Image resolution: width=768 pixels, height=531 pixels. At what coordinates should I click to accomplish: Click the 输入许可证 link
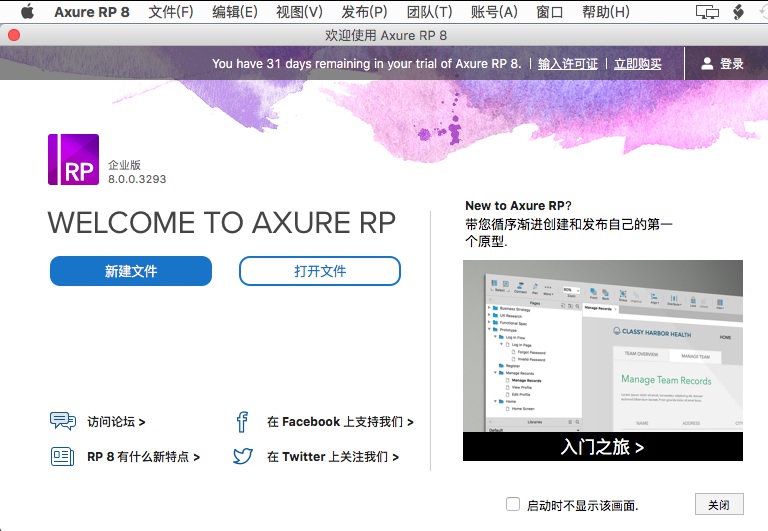click(x=568, y=64)
